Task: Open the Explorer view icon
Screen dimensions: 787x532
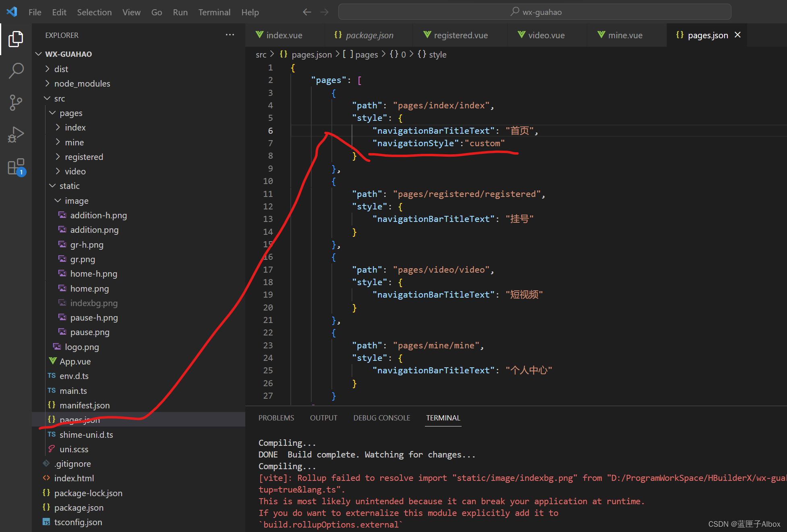Action: (x=16, y=39)
